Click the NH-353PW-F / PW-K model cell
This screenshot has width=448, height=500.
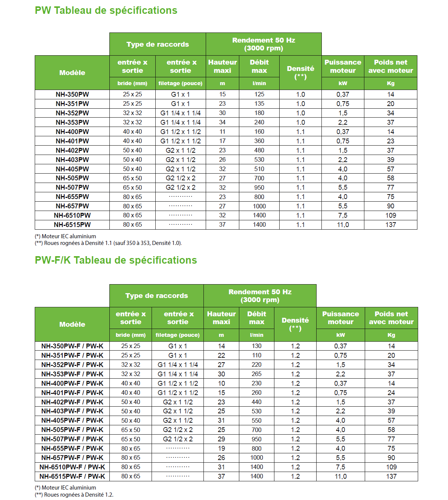coord(72,374)
